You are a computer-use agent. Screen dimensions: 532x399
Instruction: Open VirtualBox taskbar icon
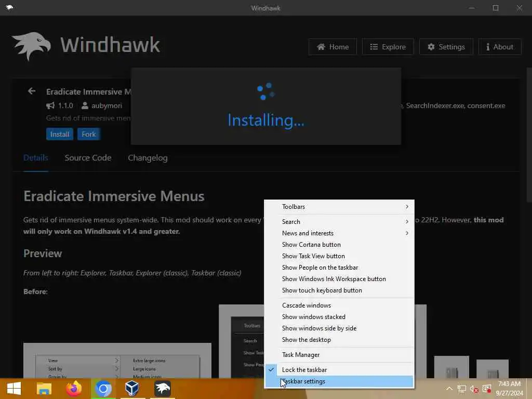coord(132,389)
